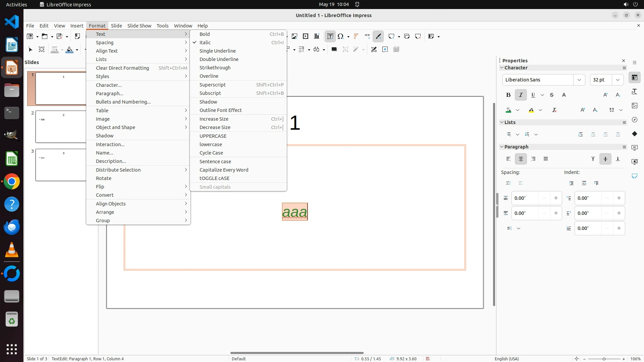Open the Character... dialog entry
Screen dimensions: 644x362
109,85
